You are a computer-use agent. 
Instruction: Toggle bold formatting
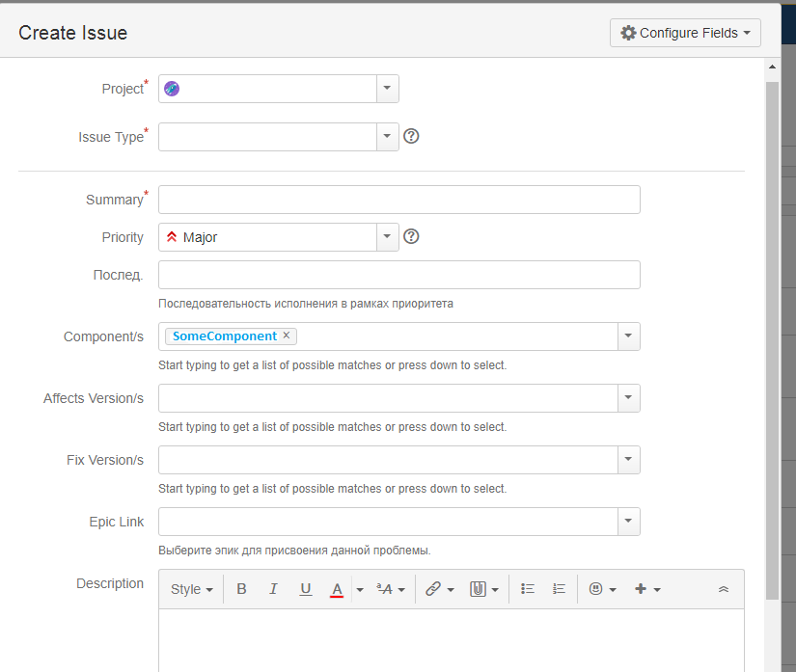(241, 589)
